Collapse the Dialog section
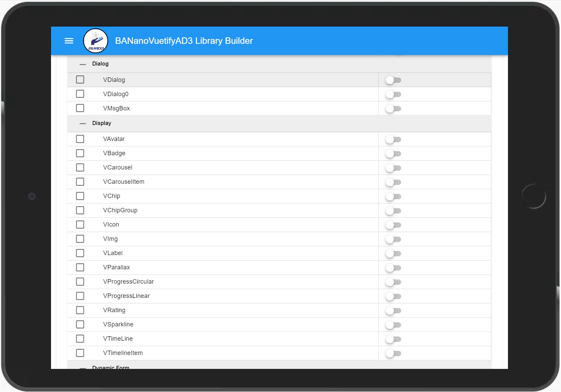Image resolution: width=561 pixels, height=392 pixels. (82, 64)
